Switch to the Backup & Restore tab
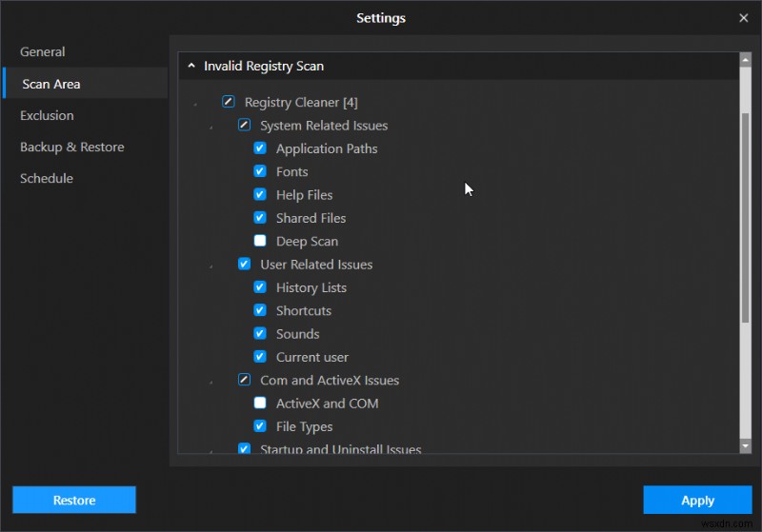This screenshot has width=762, height=532. tap(72, 147)
